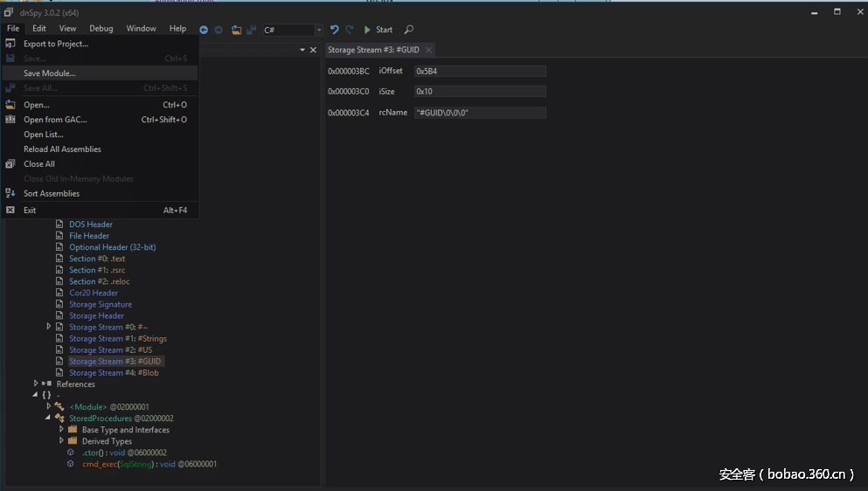Click the cmd_exec method icon

pos(71,464)
